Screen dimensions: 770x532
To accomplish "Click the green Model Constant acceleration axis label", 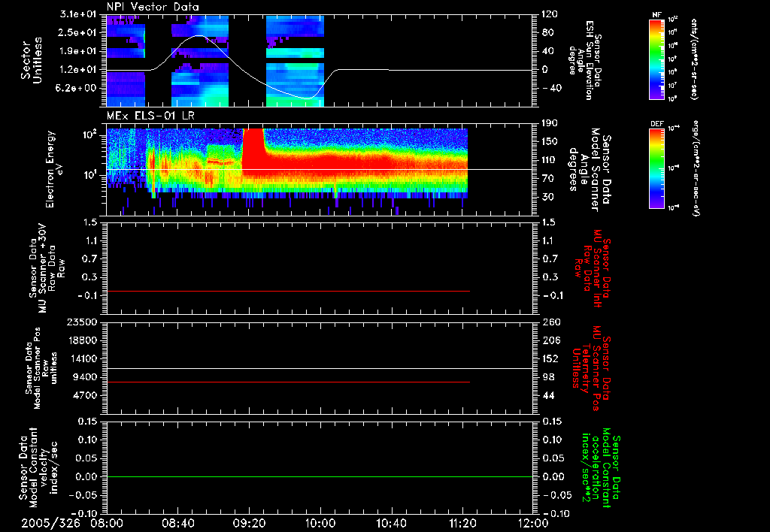I will pyautogui.click(x=602, y=467).
